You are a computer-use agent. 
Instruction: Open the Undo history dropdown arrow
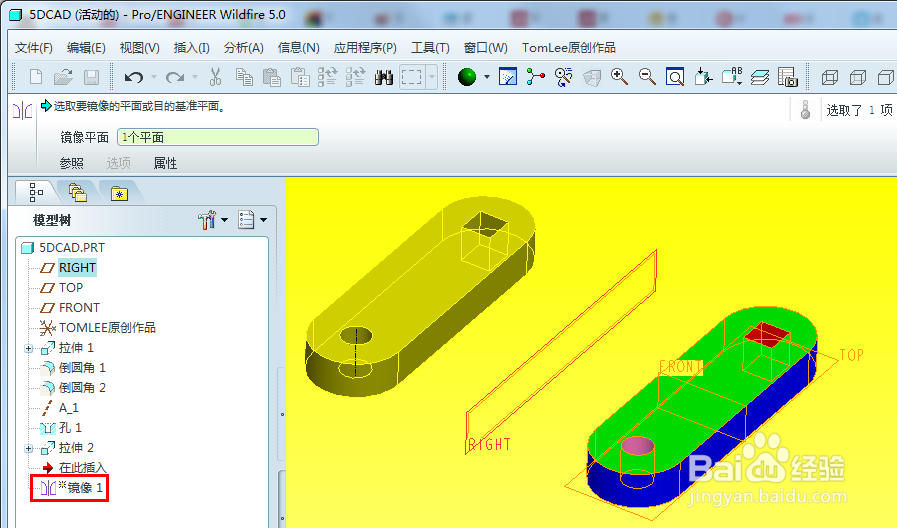[153, 77]
